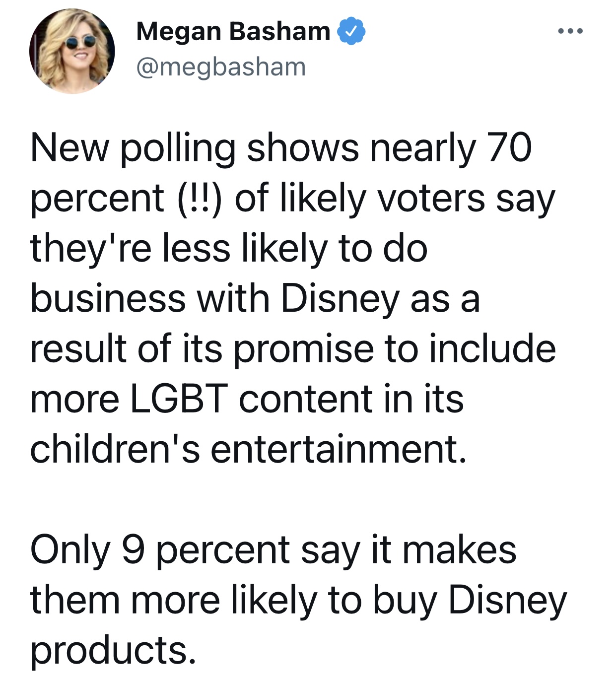Click the blue verified checkmark badge
This screenshot has height=679, width=616.
(351, 31)
